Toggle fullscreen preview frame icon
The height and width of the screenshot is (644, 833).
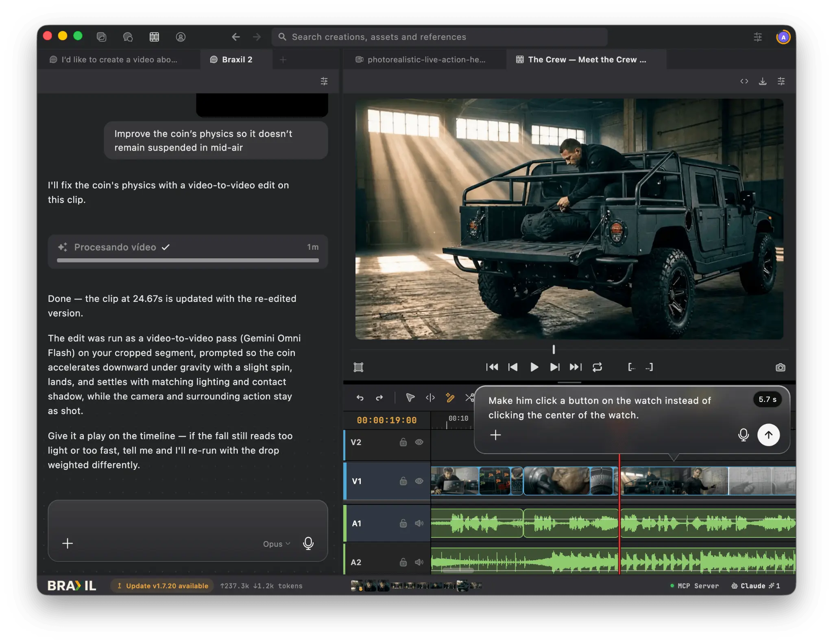point(358,367)
